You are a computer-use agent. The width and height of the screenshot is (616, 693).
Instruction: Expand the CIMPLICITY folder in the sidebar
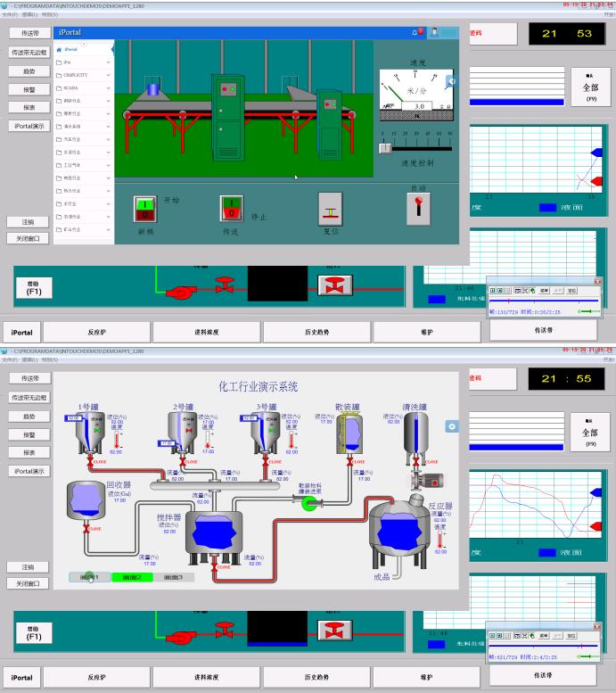click(x=81, y=76)
